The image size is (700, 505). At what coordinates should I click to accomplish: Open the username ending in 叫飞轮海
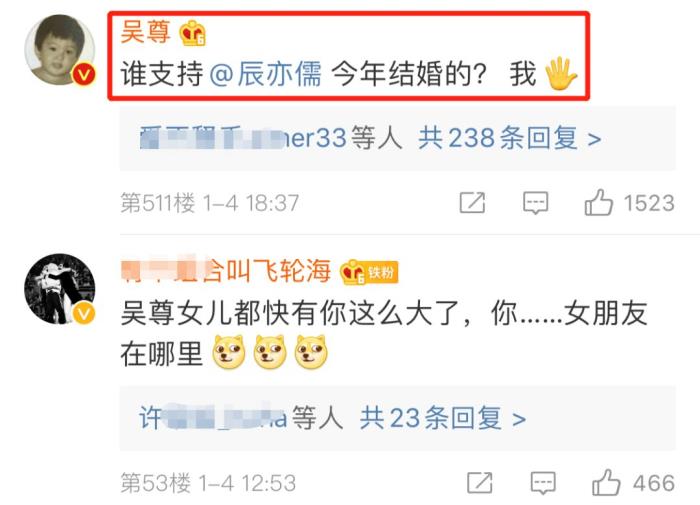pos(226,271)
